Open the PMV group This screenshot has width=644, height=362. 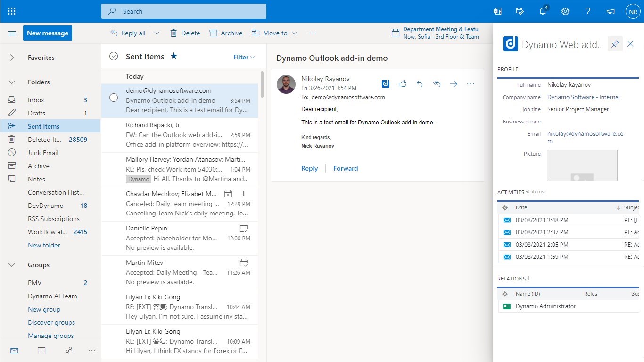50,283
